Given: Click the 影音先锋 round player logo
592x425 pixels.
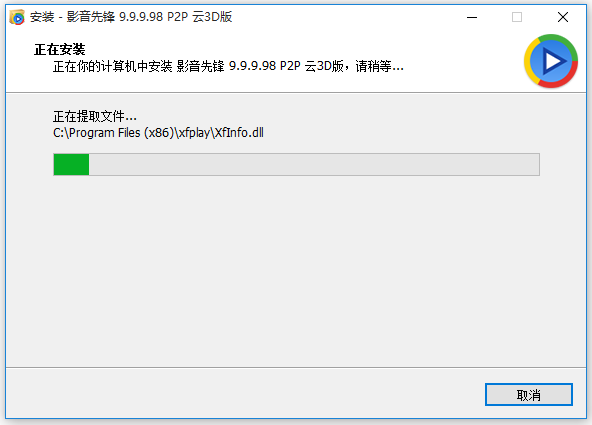Looking at the screenshot, I should [x=551, y=61].
